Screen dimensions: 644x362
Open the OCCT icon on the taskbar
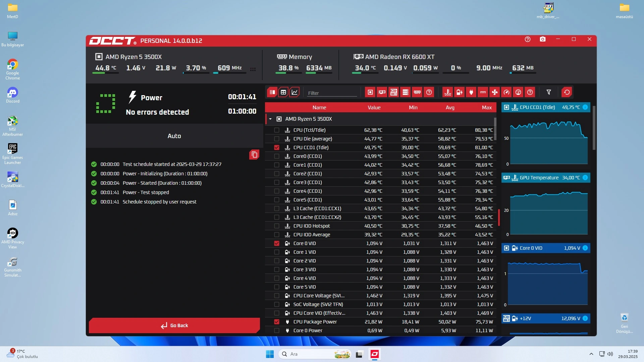[375, 354]
